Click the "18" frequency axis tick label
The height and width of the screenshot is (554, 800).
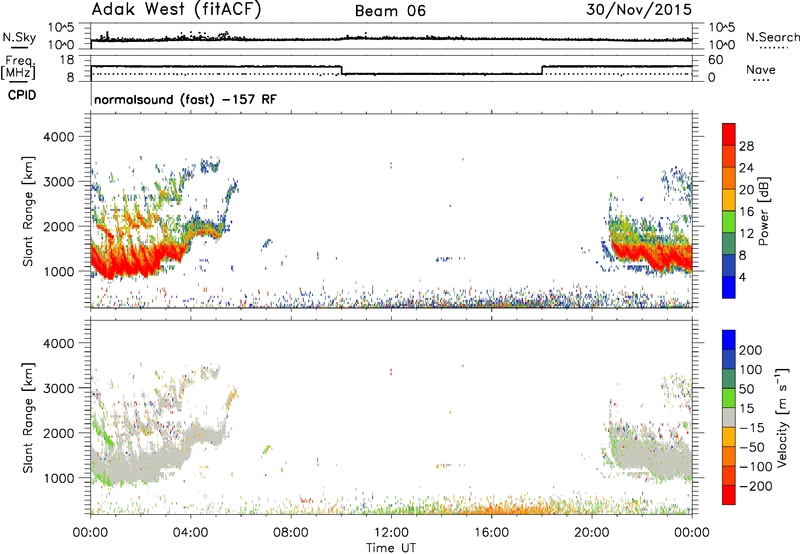tap(67, 60)
